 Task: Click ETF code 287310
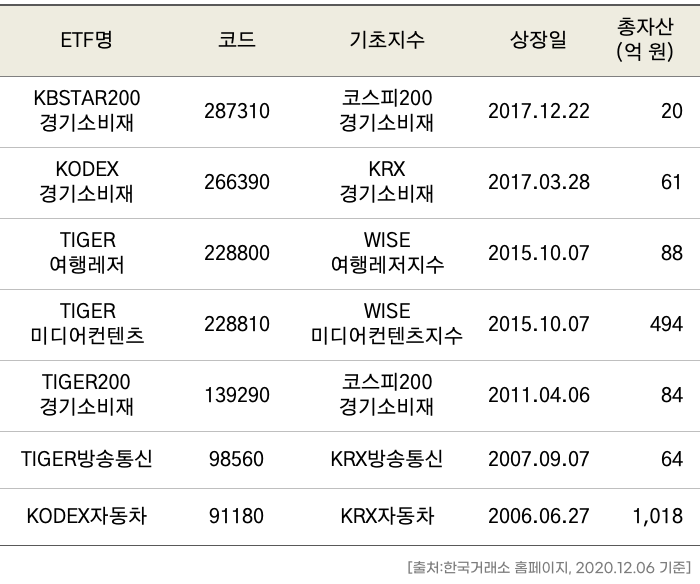(x=236, y=111)
